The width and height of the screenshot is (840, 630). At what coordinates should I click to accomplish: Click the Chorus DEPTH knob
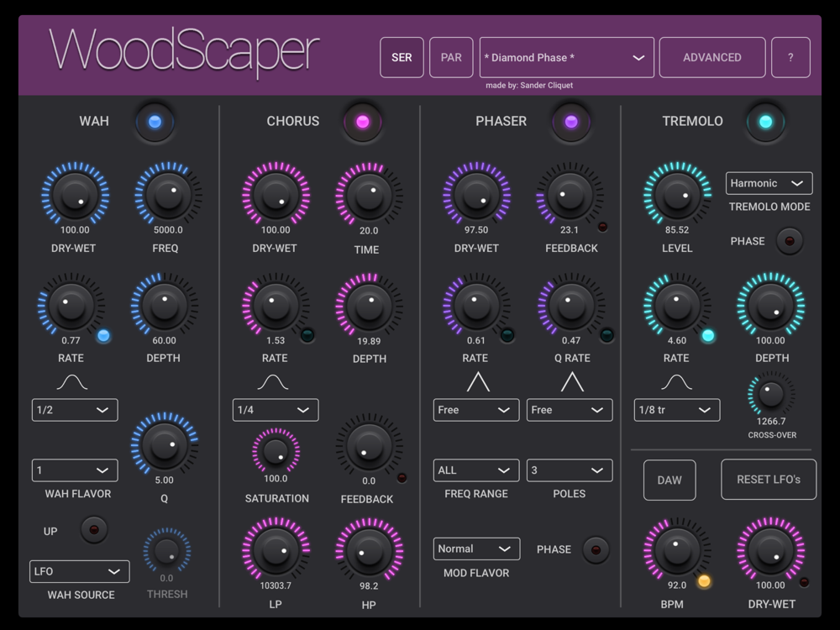[x=369, y=306]
